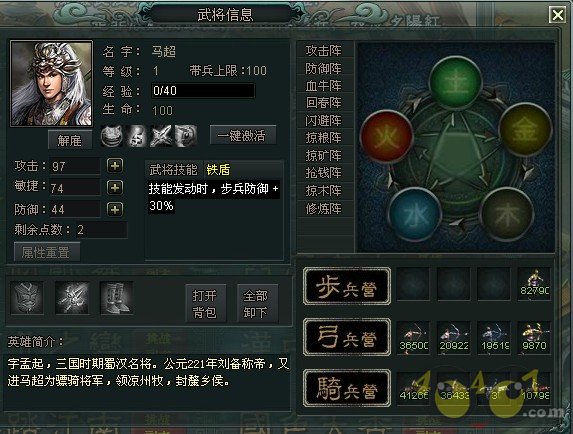The height and width of the screenshot is (434, 573).
Task: Open the 步兵营 infantry camp
Action: [x=347, y=286]
